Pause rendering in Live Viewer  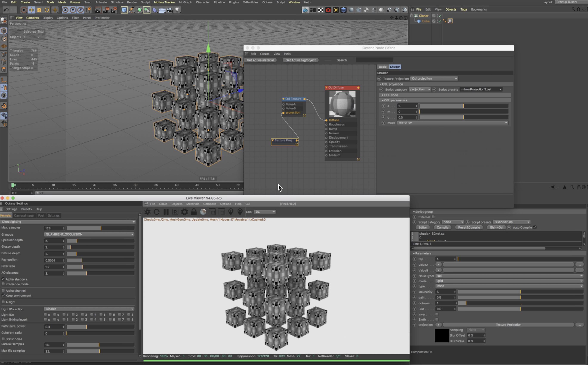click(166, 212)
